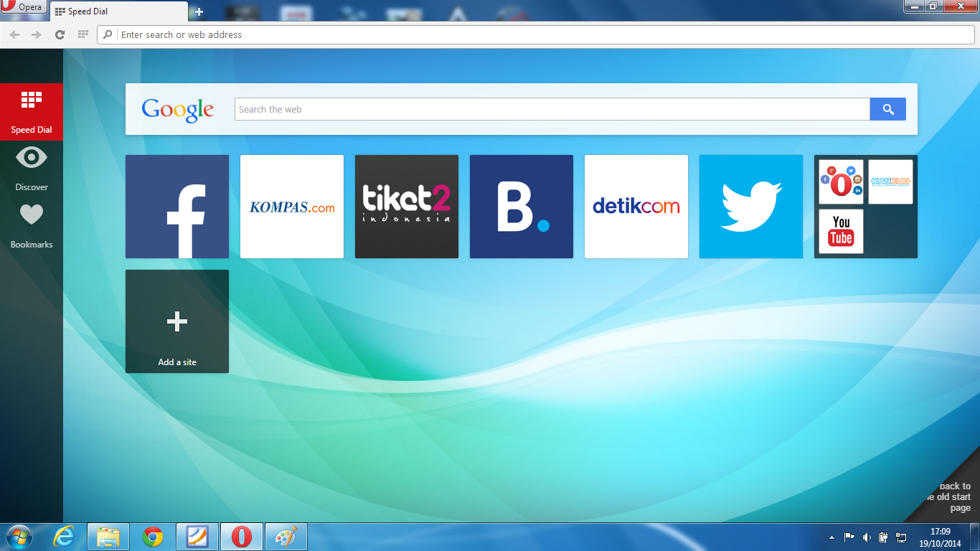Open Speed Dial in the sidebar
Viewport: 980px width, 551px height.
point(32,111)
